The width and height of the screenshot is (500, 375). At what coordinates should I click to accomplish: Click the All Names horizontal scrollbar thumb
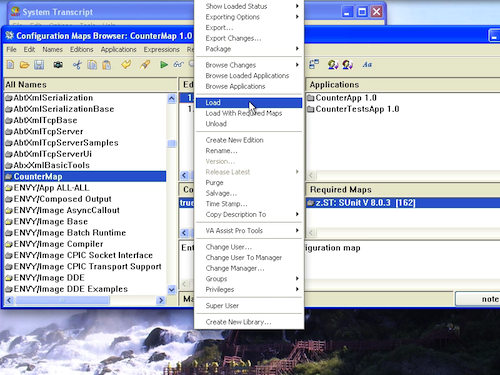pos(63,300)
